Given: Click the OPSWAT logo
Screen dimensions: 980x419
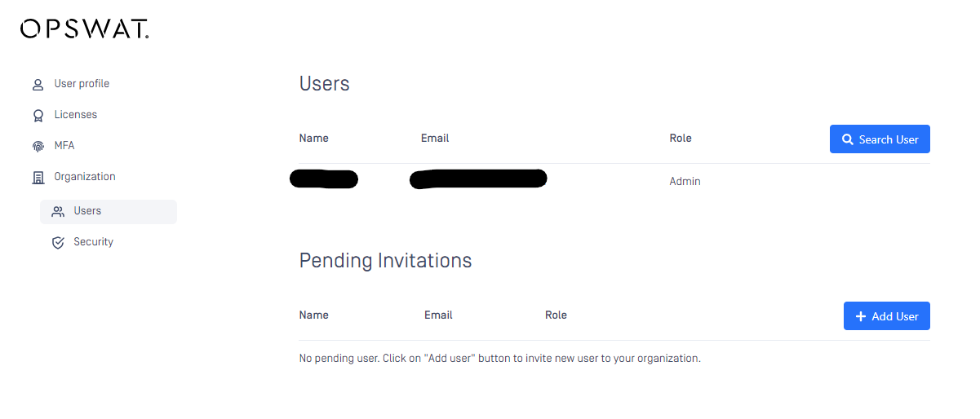Looking at the screenshot, I should pyautogui.click(x=84, y=29).
